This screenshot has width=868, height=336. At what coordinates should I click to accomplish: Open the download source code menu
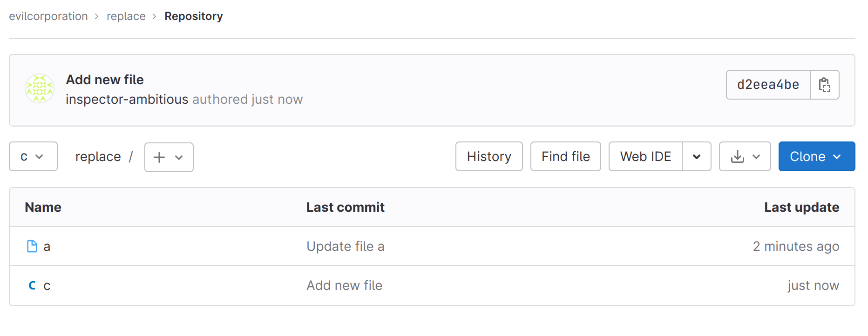coord(745,157)
